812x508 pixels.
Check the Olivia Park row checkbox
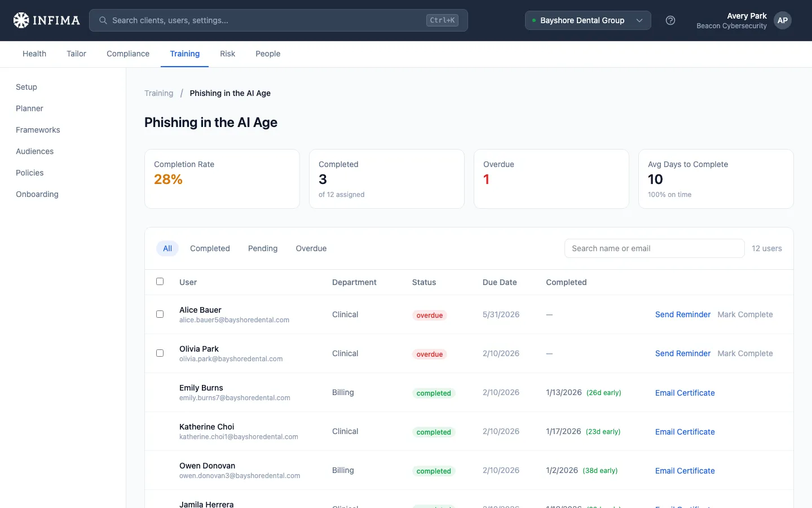pyautogui.click(x=160, y=353)
